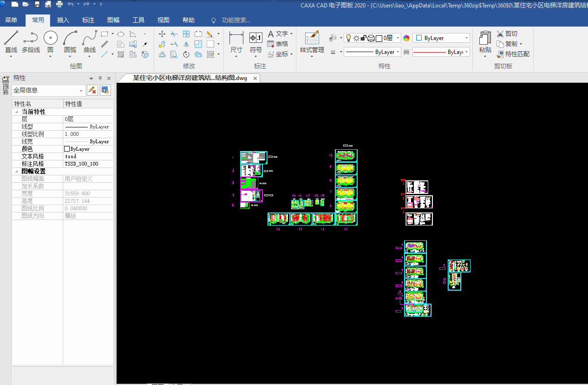The height and width of the screenshot is (385, 588).
Task: Close the dwg document tab
Action: tap(255, 79)
